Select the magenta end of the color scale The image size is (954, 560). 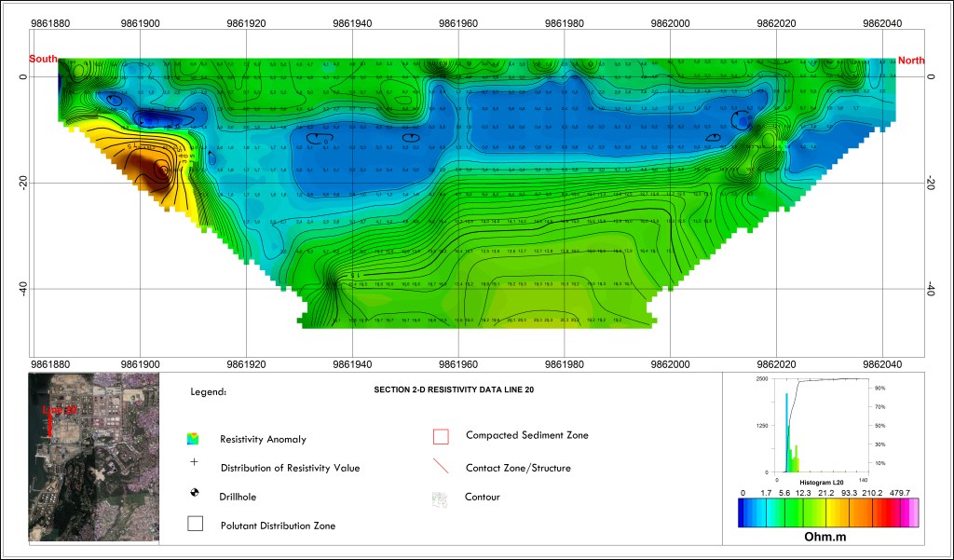[x=913, y=512]
